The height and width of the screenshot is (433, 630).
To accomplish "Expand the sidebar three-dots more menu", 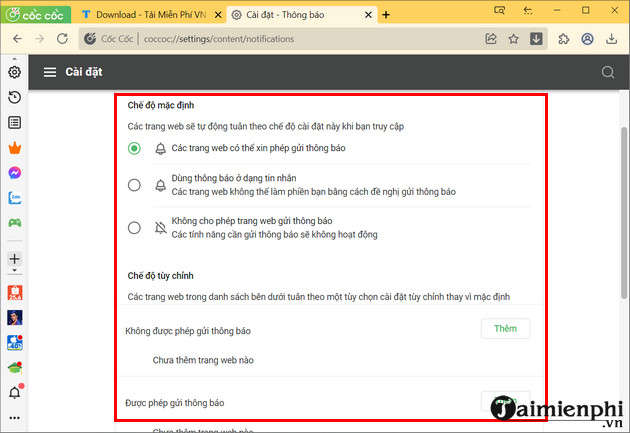I will click(x=14, y=416).
